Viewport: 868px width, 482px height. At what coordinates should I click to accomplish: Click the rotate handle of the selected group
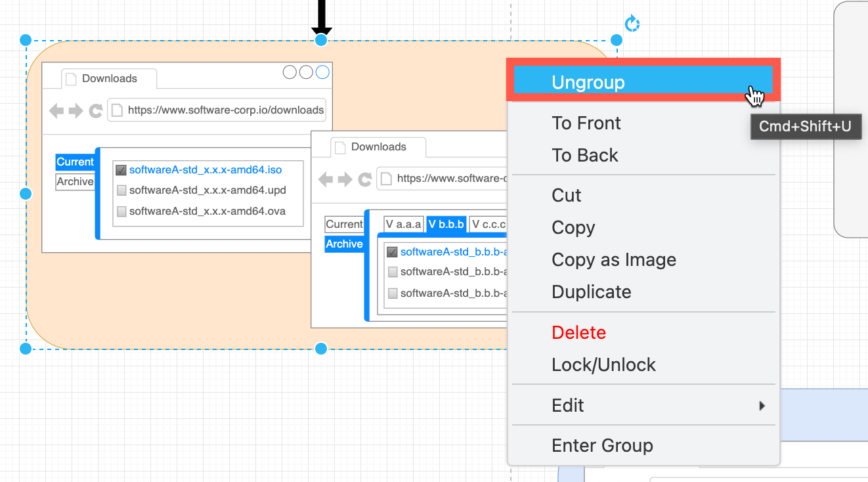(x=632, y=24)
